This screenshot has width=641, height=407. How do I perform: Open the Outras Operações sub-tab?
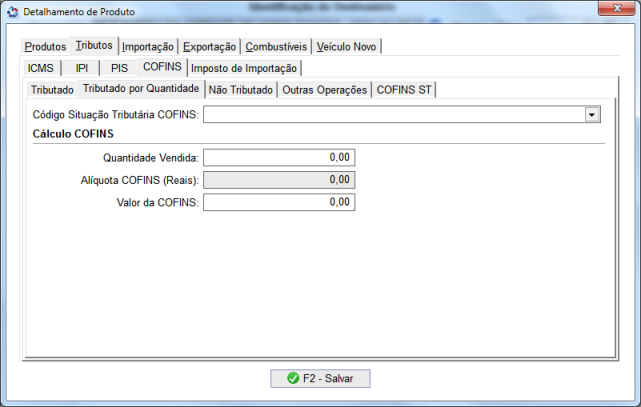[325, 89]
